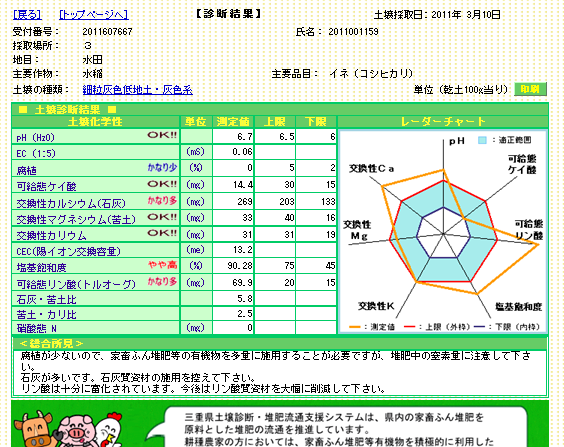This screenshot has width=564, height=447.
Task: Click the sampling date 2011年 3月10日
Action: coord(466,15)
